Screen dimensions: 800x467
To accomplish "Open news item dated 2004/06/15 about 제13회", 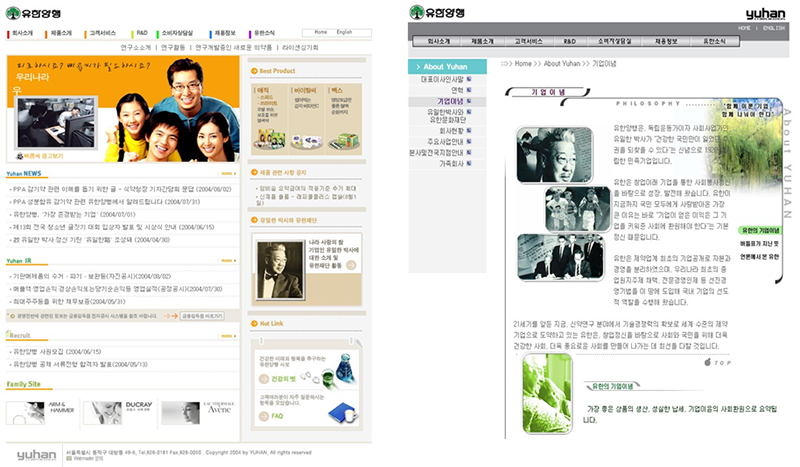I will click(113, 227).
